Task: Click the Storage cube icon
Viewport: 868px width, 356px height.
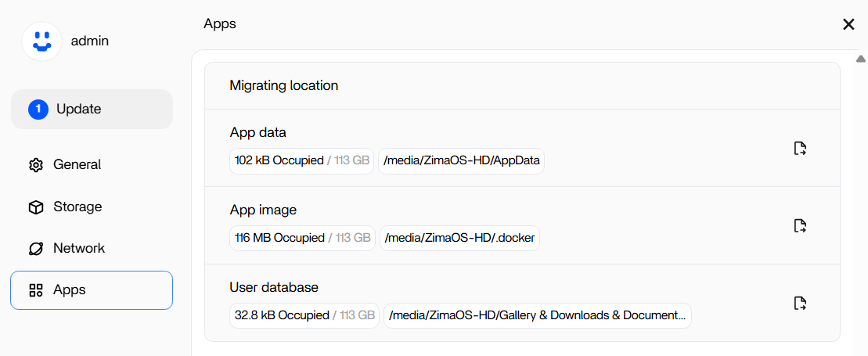Action: tap(36, 207)
